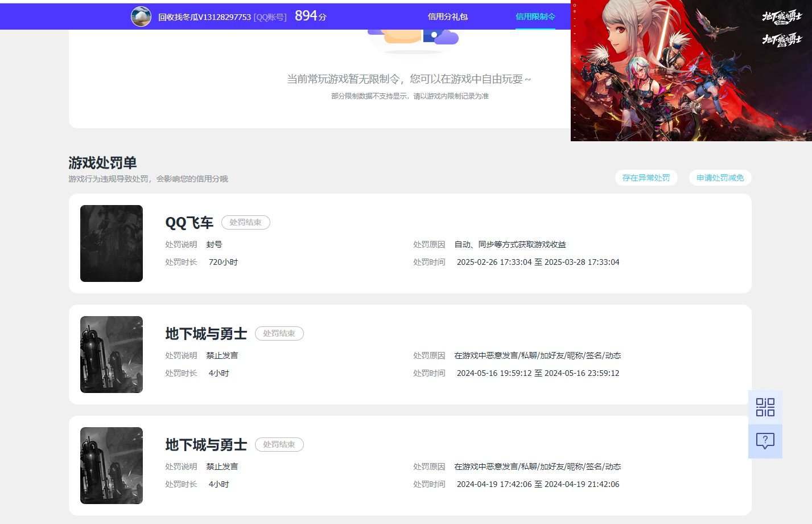Click subtitle 游戏行为违规导致处罚
This screenshot has height=524, width=812.
click(x=148, y=179)
